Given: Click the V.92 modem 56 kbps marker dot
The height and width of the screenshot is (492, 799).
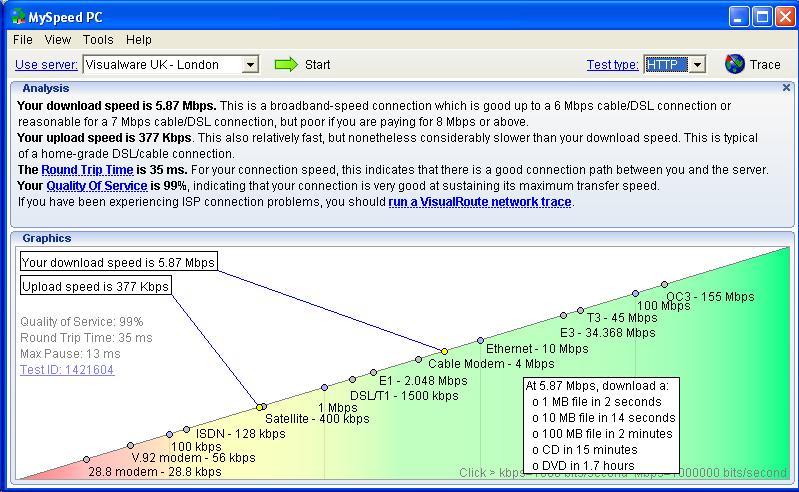Looking at the screenshot, I should click(130, 446).
